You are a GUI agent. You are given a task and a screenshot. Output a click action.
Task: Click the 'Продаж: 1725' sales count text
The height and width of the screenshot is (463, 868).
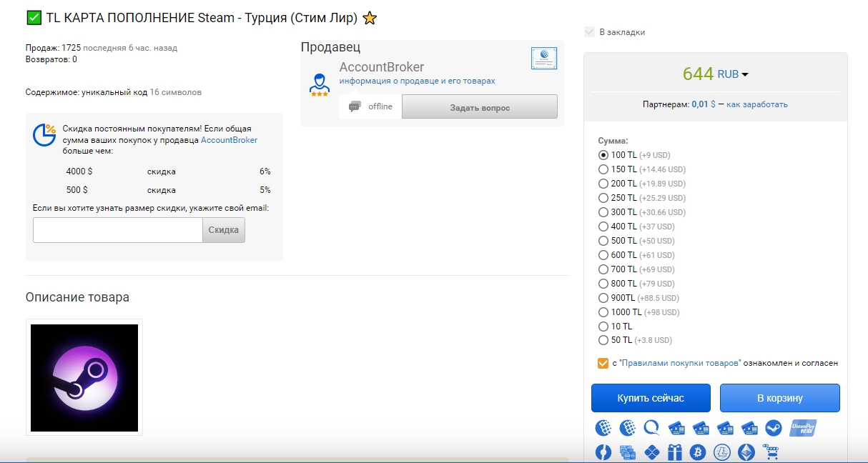pyautogui.click(x=53, y=48)
